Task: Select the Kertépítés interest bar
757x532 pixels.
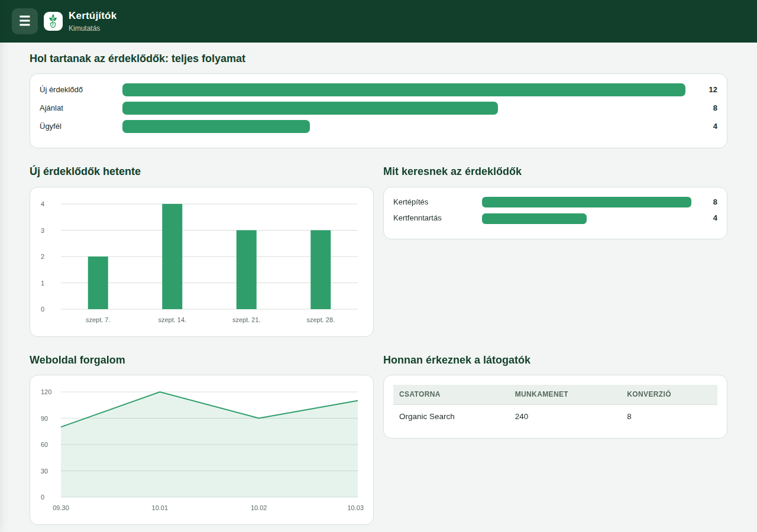Action: click(x=587, y=202)
